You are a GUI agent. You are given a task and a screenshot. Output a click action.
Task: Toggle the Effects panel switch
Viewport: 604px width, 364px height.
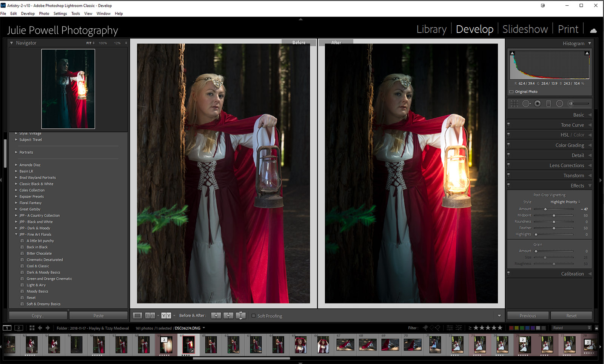tap(508, 185)
